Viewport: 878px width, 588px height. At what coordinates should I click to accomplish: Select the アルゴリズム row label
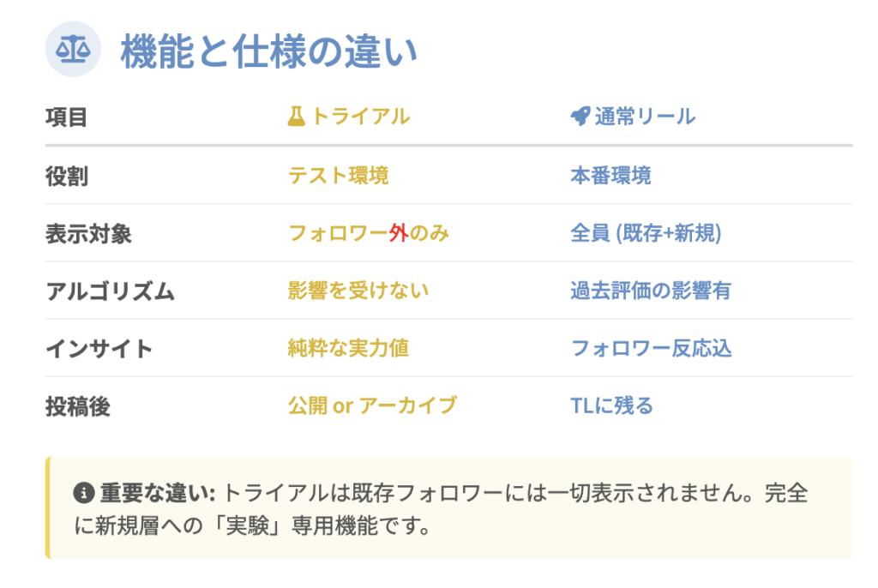(x=110, y=291)
